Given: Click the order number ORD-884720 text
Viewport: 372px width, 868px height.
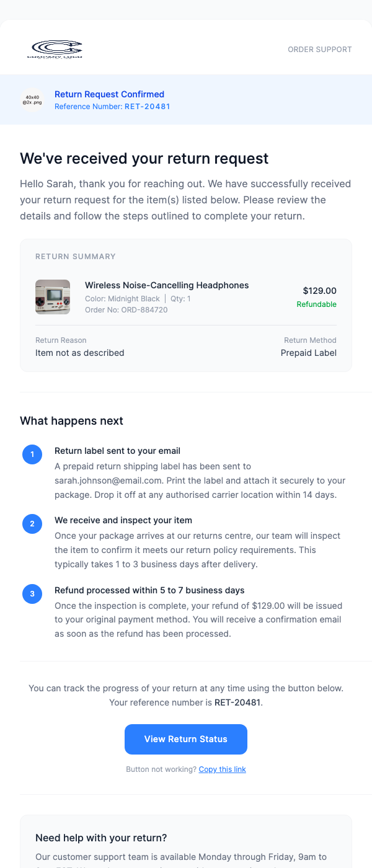Looking at the screenshot, I should point(126,310).
